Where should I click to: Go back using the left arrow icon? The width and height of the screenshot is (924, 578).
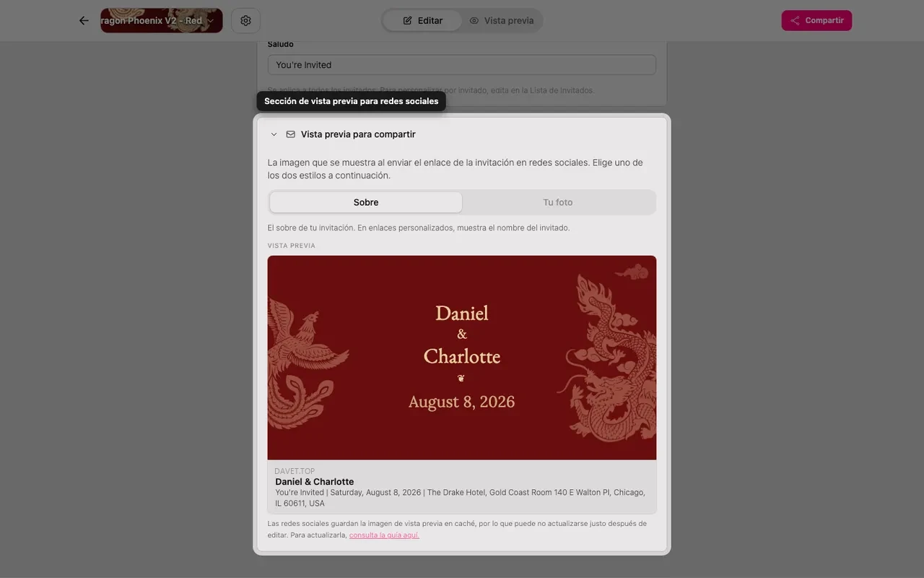tap(84, 21)
